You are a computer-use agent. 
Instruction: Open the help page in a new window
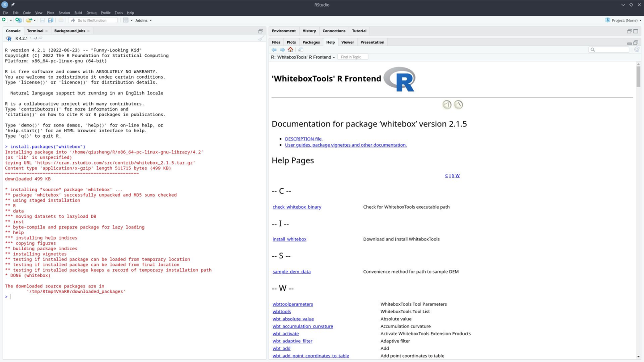point(301,50)
